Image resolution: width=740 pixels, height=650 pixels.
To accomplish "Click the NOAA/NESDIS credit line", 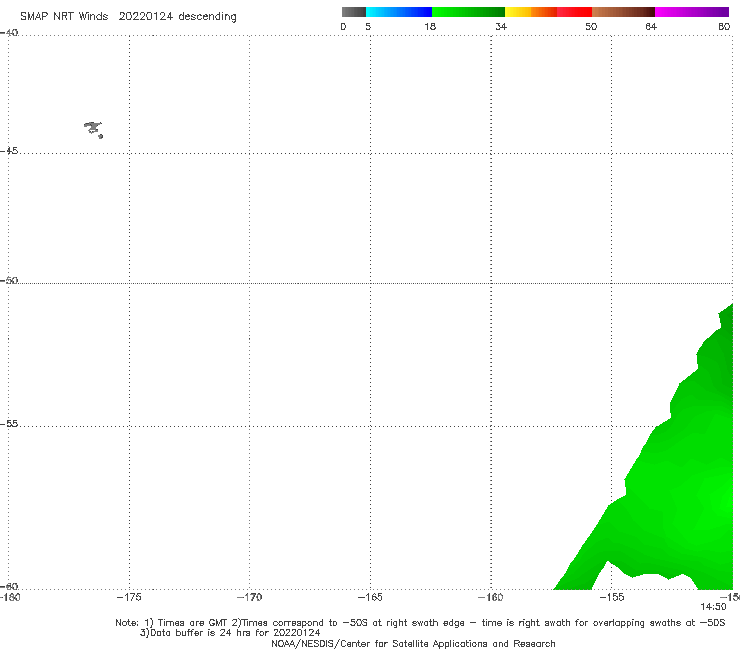I will [x=413, y=643].
